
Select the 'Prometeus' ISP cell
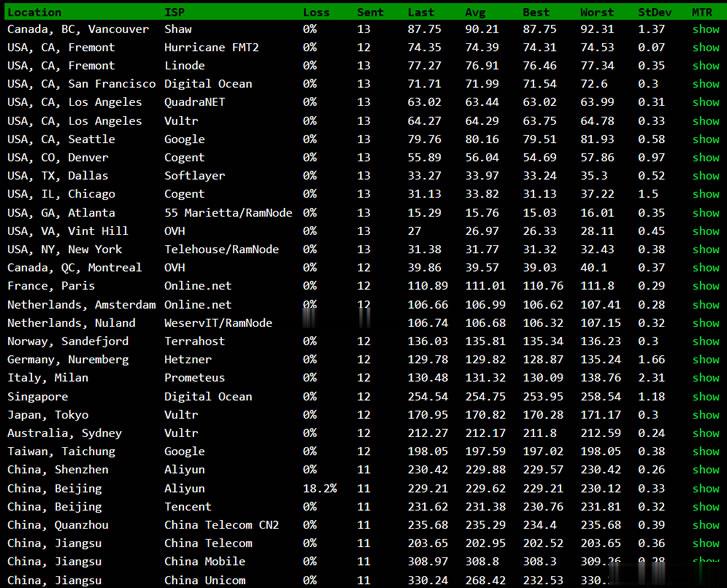[195, 378]
